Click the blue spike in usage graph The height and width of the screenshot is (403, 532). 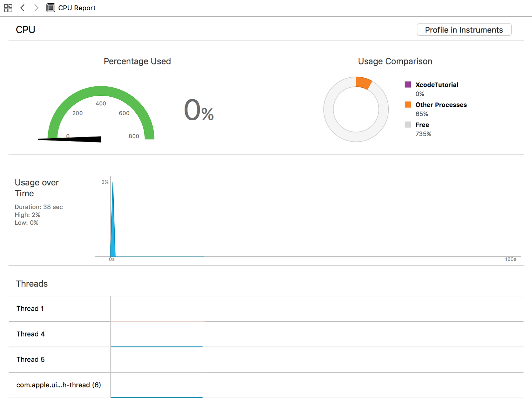[x=113, y=226]
